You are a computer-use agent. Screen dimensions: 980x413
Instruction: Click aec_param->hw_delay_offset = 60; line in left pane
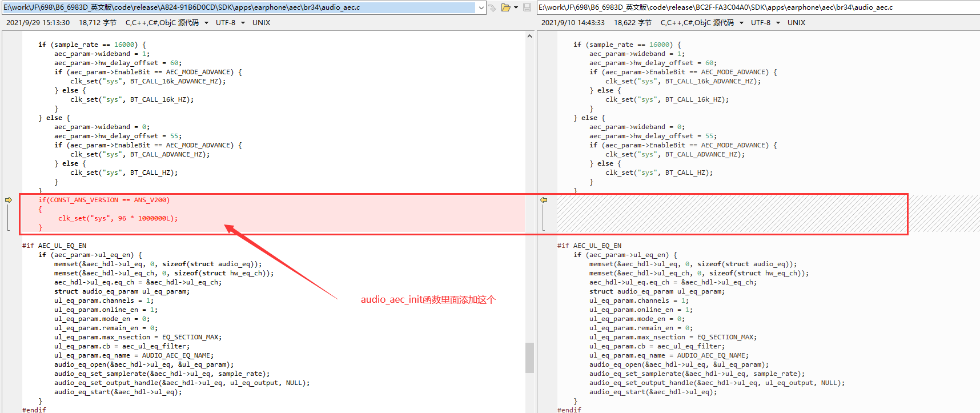[118, 63]
